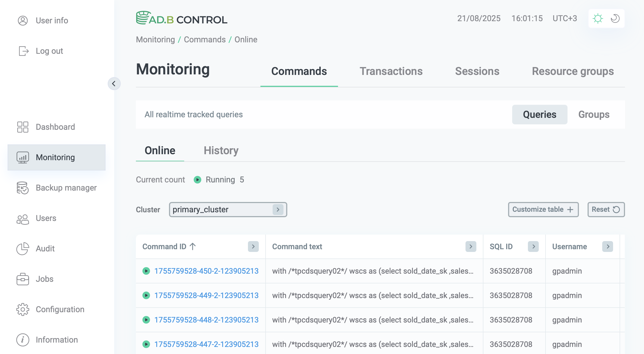Click the Audit pie-chart icon
644x354 pixels.
click(23, 249)
